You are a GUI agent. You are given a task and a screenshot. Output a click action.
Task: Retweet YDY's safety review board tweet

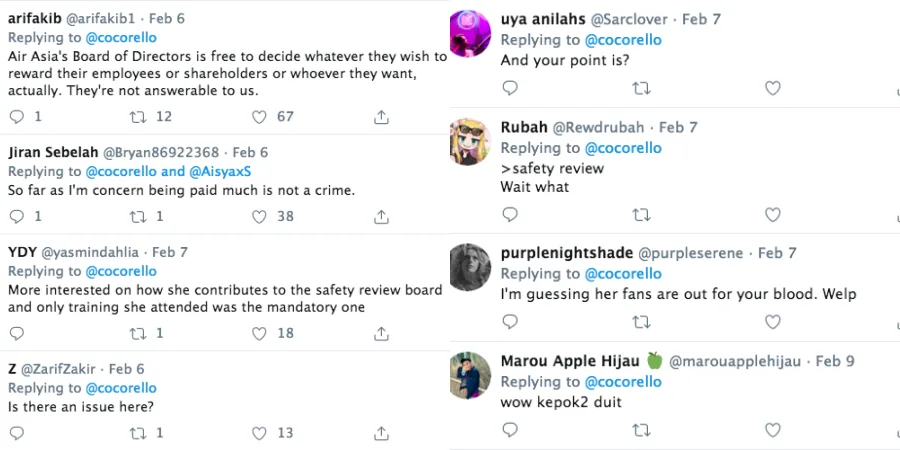[139, 333]
